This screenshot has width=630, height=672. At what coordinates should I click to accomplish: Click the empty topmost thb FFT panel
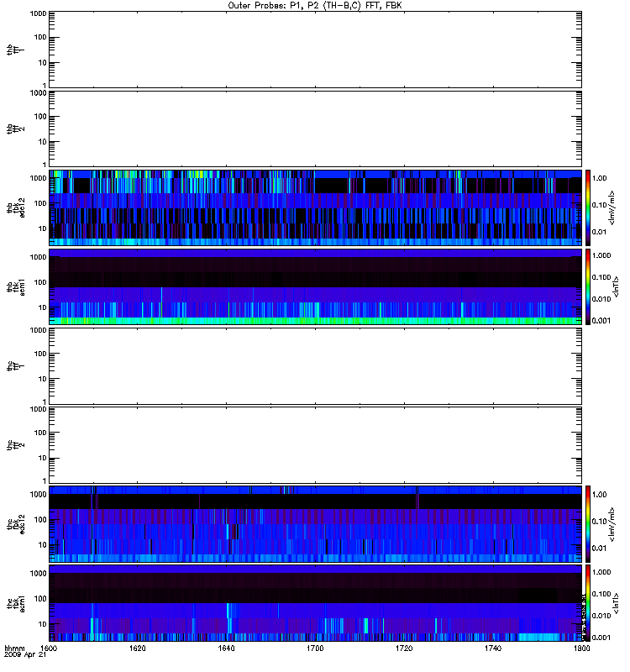coord(315,49)
